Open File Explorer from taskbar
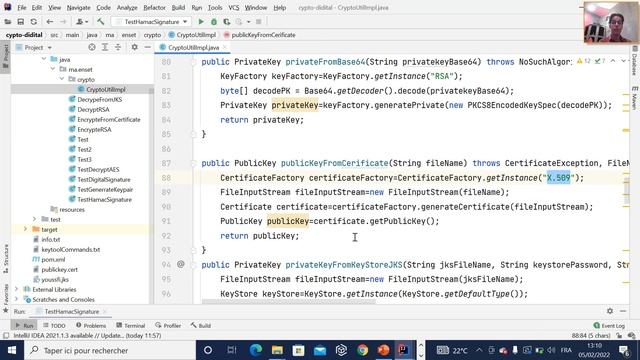This screenshot has height=360, width=640. pyautogui.click(x=277, y=350)
